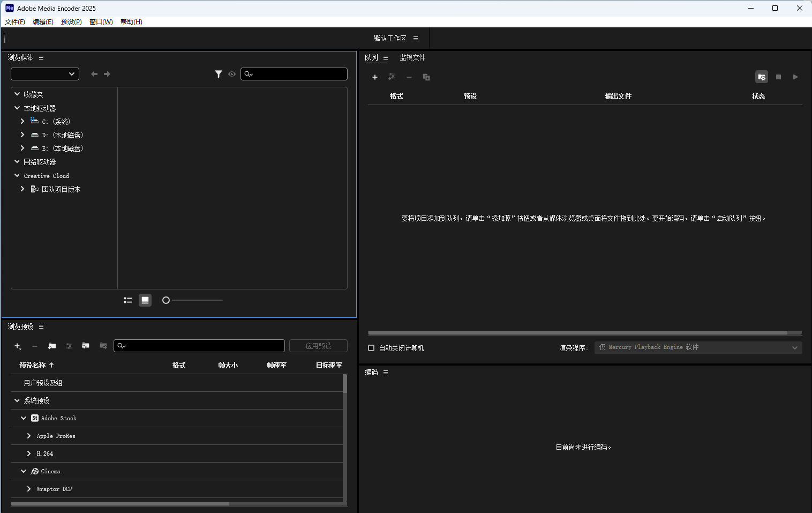The image size is (812, 513).
Task: Open the 浏览媒体 panel menu icon
Action: [x=41, y=57]
